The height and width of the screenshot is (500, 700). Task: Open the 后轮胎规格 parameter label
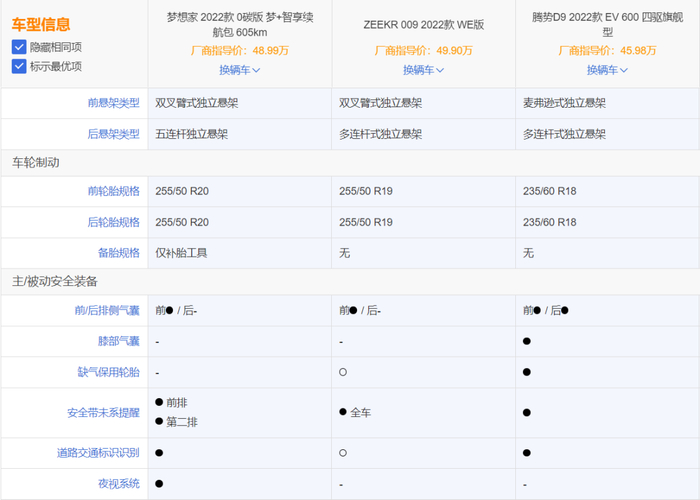pyautogui.click(x=113, y=222)
